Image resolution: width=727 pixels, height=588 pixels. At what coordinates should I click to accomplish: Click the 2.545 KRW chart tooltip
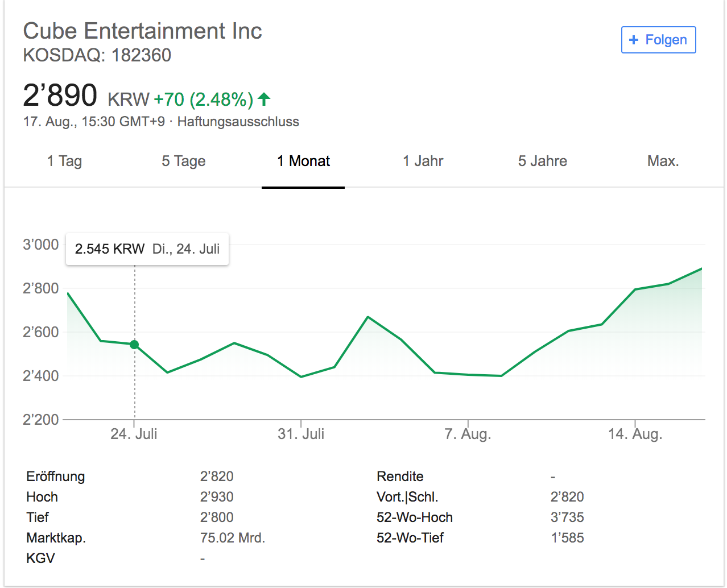click(147, 249)
